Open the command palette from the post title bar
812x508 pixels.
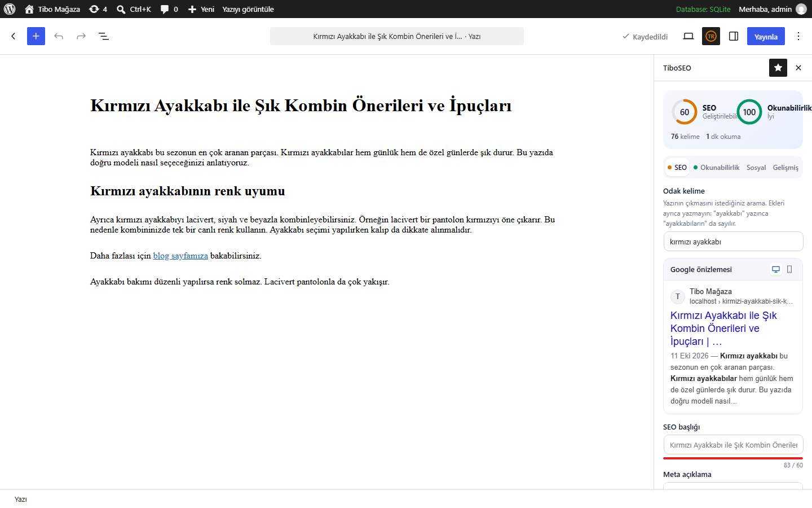pos(397,36)
